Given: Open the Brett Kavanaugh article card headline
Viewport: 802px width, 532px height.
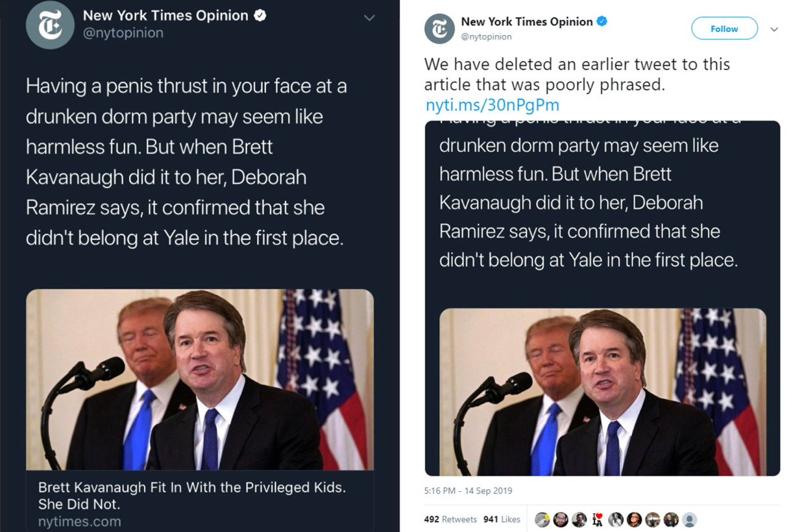Looking at the screenshot, I should tap(191, 495).
